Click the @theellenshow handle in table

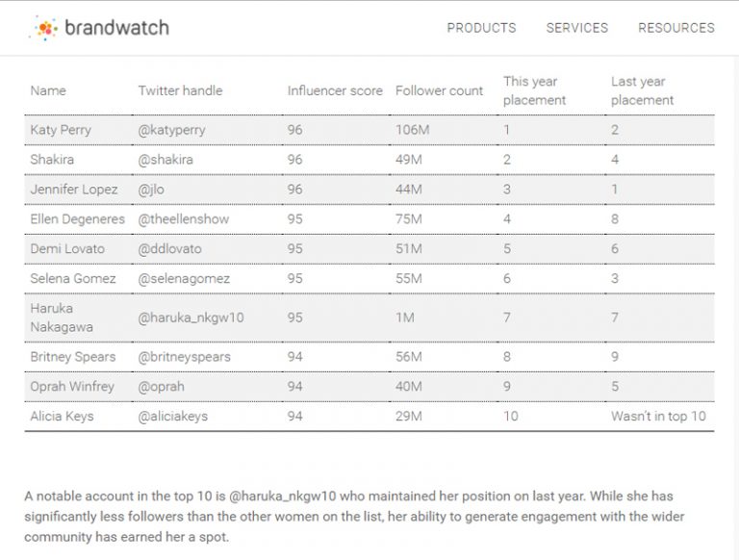184,219
